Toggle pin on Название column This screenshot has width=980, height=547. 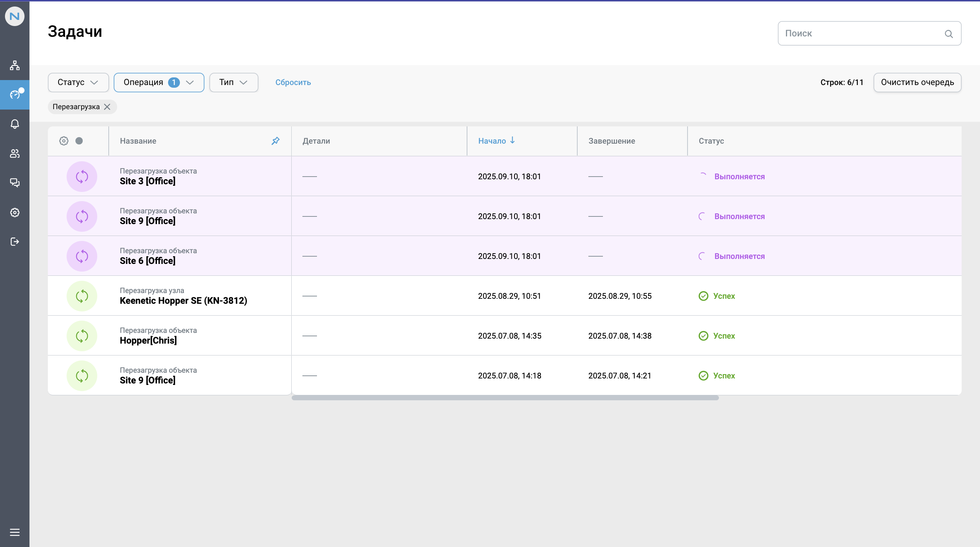[x=276, y=141]
